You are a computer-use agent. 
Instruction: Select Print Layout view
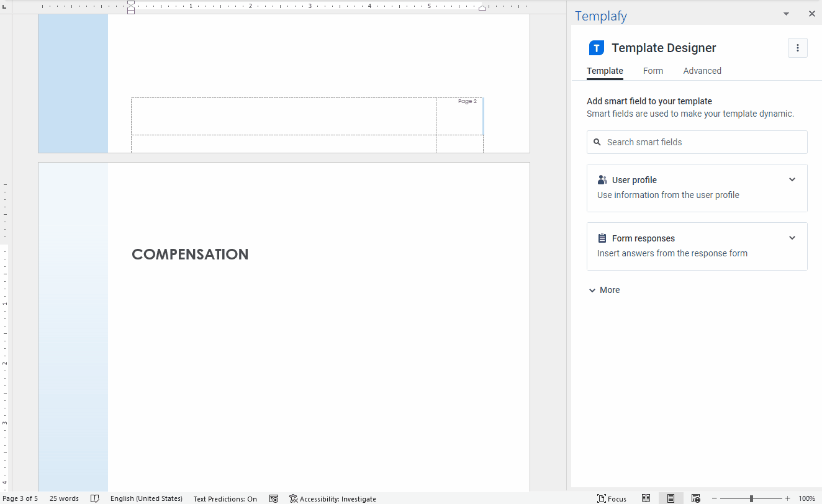(x=671, y=498)
